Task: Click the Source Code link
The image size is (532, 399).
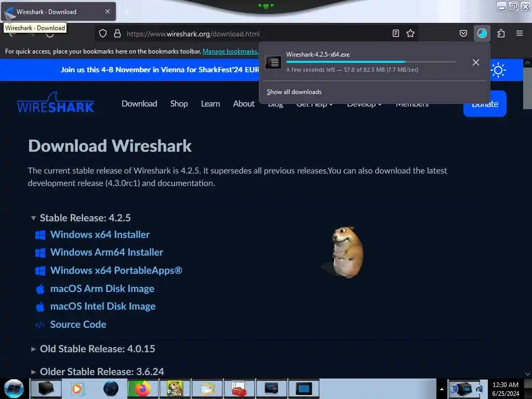Action: coord(78,324)
